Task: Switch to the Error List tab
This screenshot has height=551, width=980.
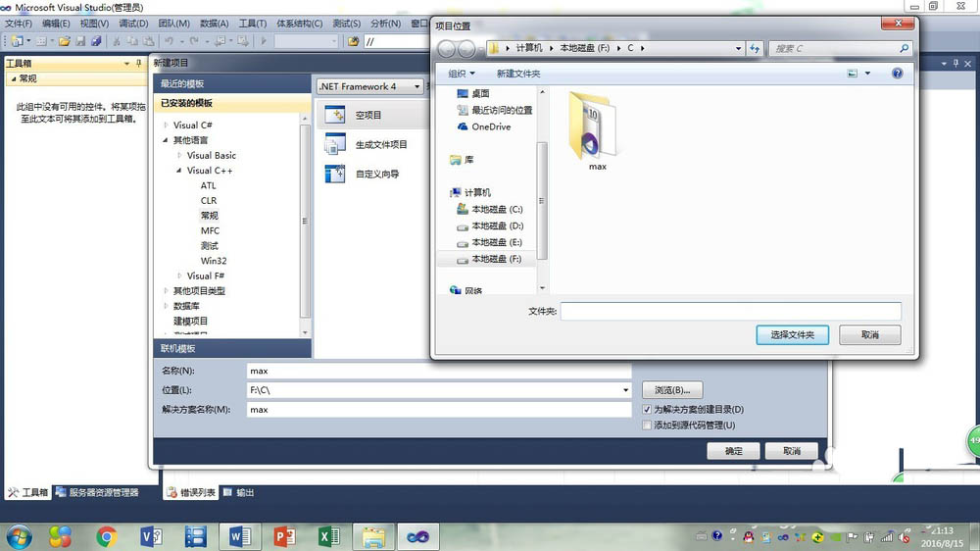Action: coord(191,492)
